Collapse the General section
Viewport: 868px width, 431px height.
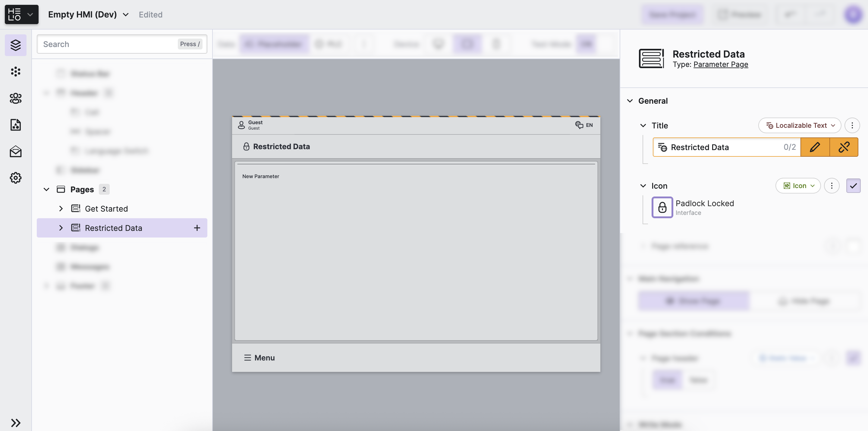(629, 101)
